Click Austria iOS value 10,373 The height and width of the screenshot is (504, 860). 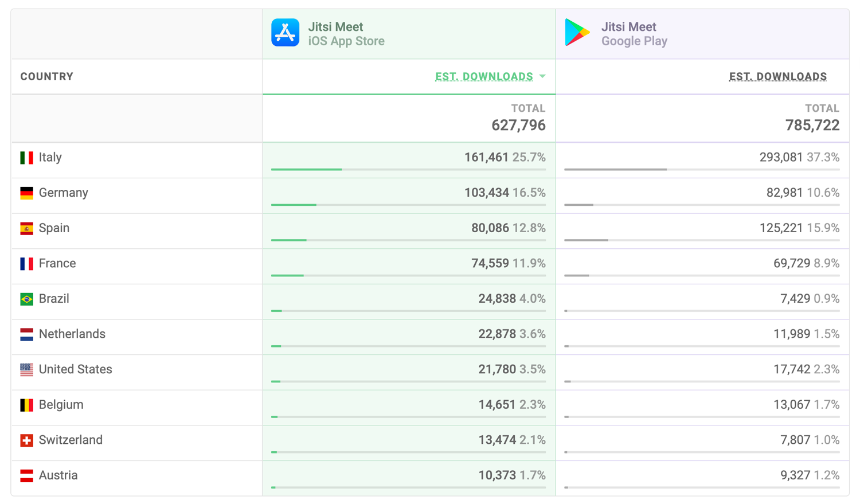tap(497, 475)
